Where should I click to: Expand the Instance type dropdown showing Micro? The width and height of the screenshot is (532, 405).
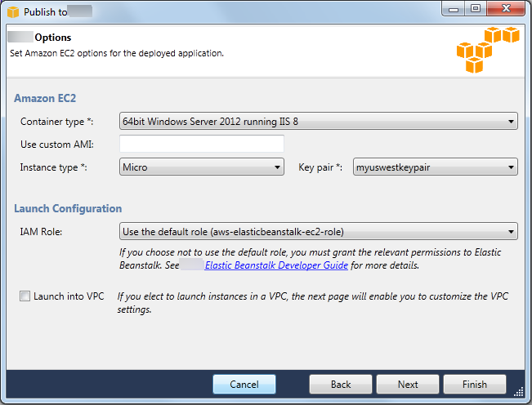pos(201,167)
